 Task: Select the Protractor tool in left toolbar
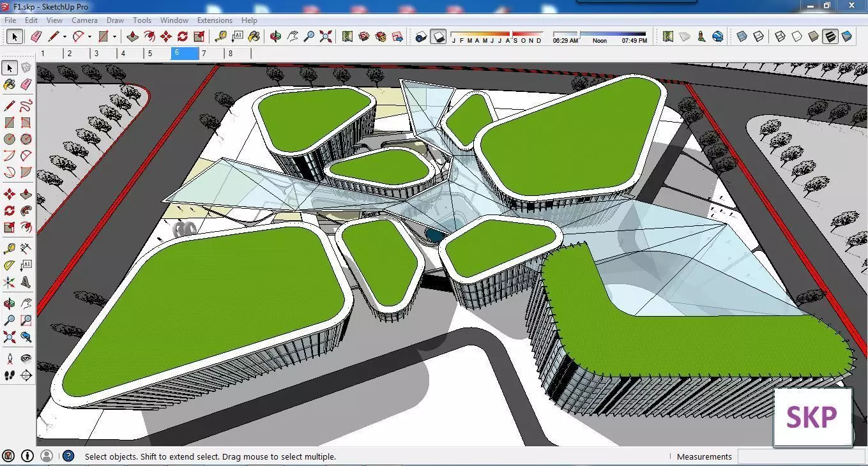(x=9, y=265)
